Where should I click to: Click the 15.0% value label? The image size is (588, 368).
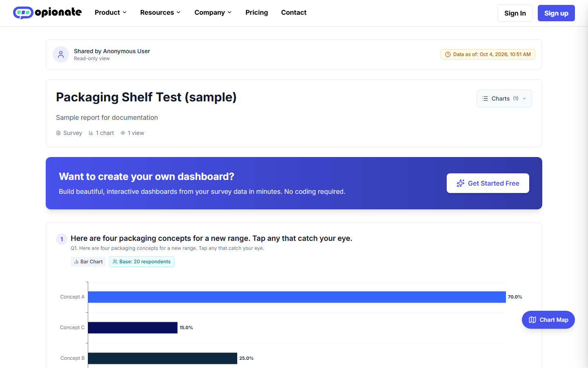[x=186, y=328]
